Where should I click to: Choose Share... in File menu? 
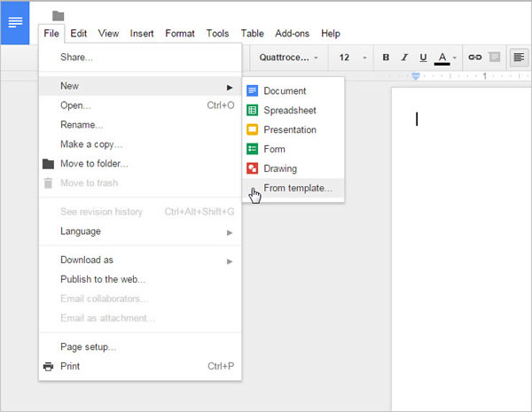pyautogui.click(x=140, y=57)
